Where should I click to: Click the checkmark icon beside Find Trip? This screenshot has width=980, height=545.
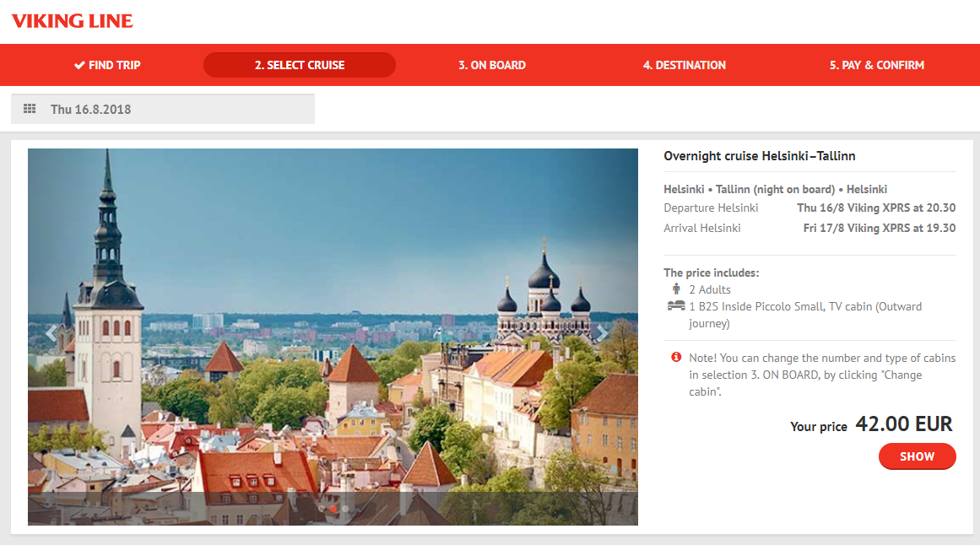79,65
